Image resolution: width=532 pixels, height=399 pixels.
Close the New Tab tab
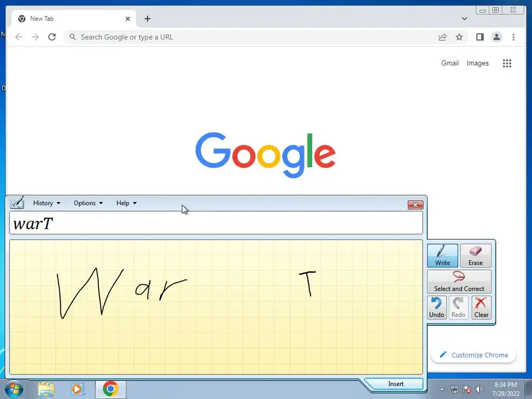(128, 19)
